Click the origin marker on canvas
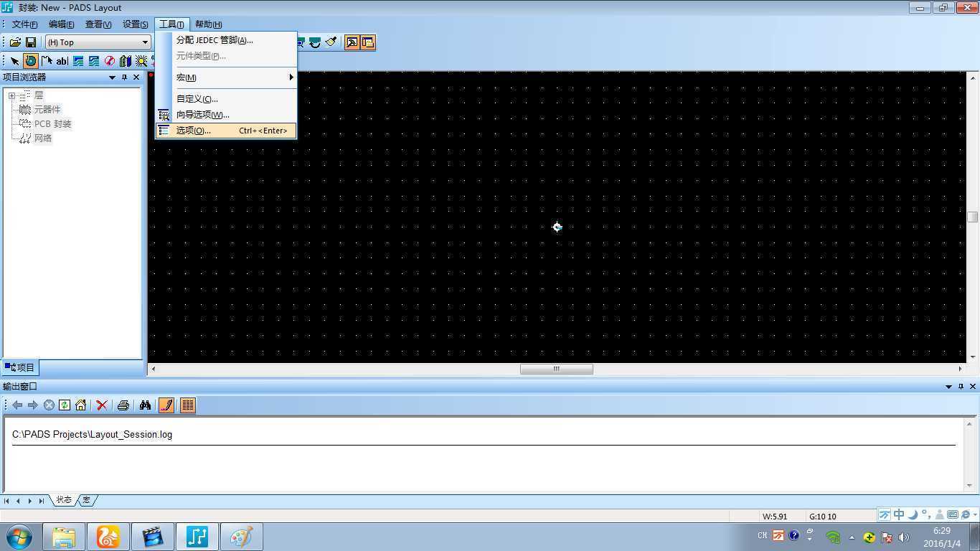Viewport: 980px width, 551px height. pos(557,227)
